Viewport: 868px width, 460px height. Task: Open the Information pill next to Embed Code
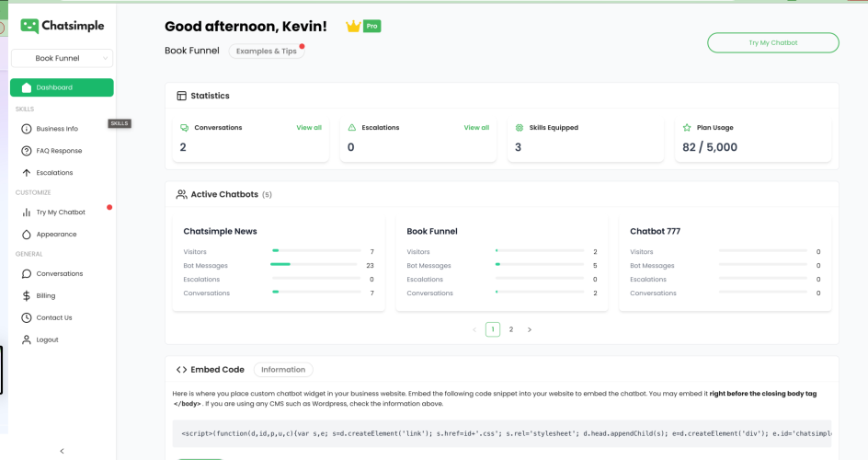pos(283,370)
